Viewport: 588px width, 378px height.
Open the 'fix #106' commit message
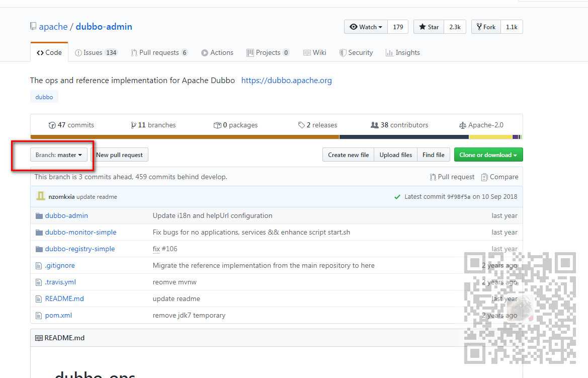coord(165,249)
